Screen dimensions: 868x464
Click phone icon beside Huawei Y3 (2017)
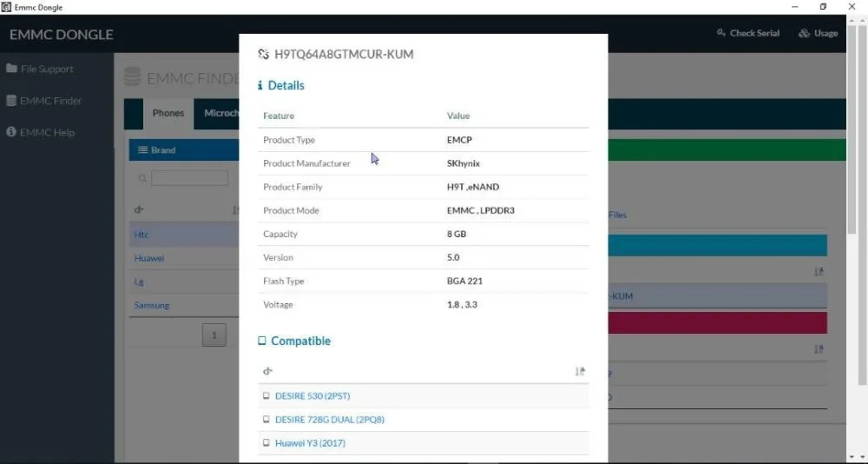click(266, 443)
